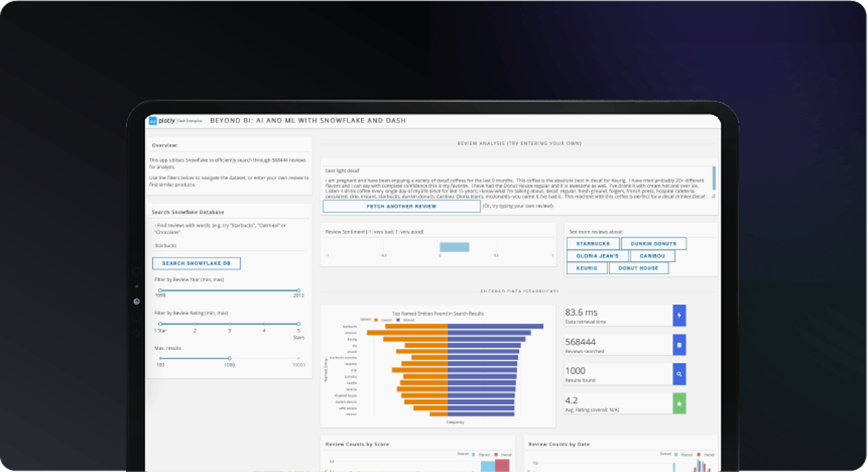This screenshot has width=868, height=472.
Task: Click the 'best light decaf' review title
Action: (342, 171)
